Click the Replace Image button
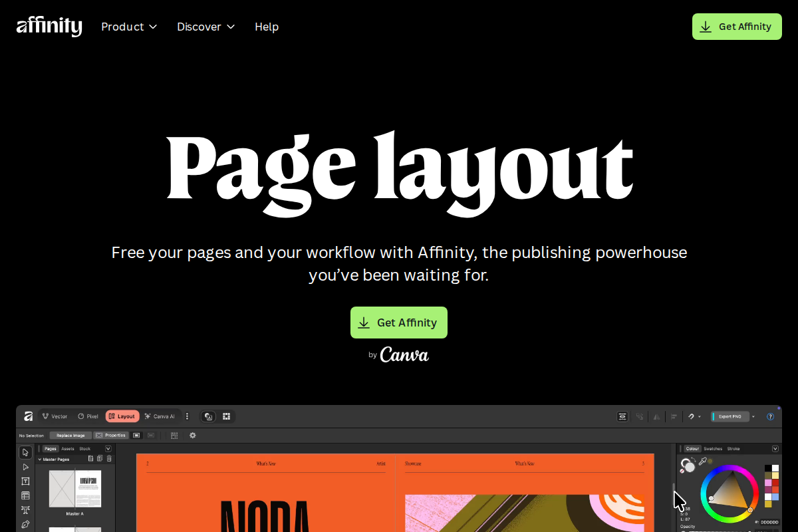Image resolution: width=798 pixels, height=532 pixels. [70, 436]
